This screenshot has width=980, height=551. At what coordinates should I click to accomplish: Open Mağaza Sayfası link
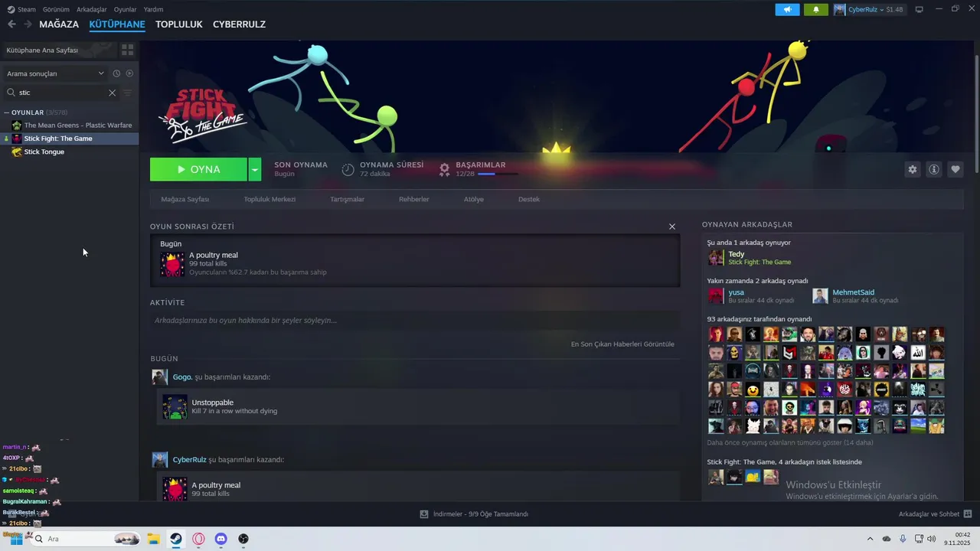pos(185,199)
